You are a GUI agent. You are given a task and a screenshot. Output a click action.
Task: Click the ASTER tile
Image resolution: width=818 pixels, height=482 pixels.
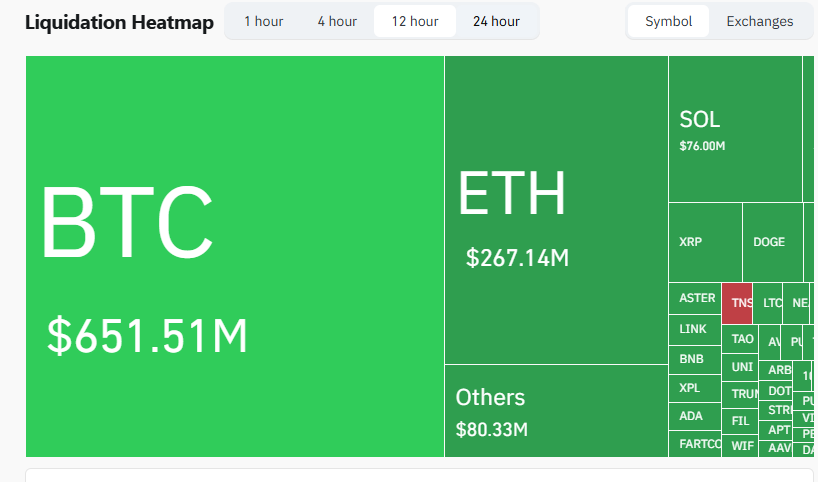coord(695,298)
